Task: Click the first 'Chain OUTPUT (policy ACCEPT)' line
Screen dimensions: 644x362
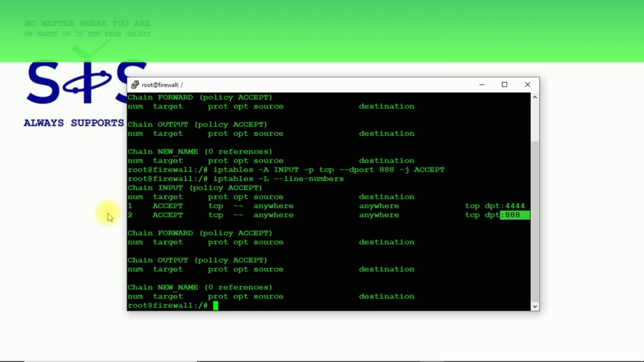Action: pos(197,124)
